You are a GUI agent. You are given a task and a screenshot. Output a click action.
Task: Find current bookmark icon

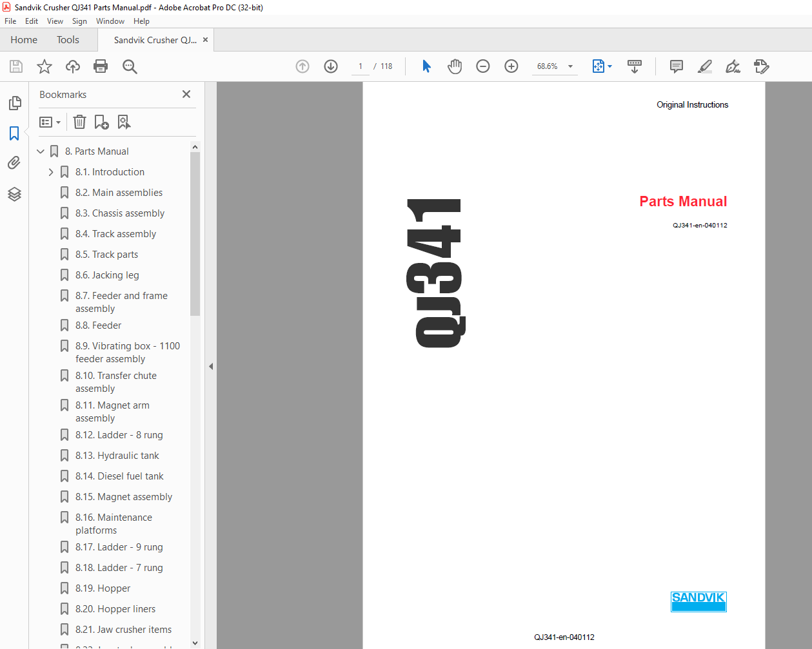(124, 122)
